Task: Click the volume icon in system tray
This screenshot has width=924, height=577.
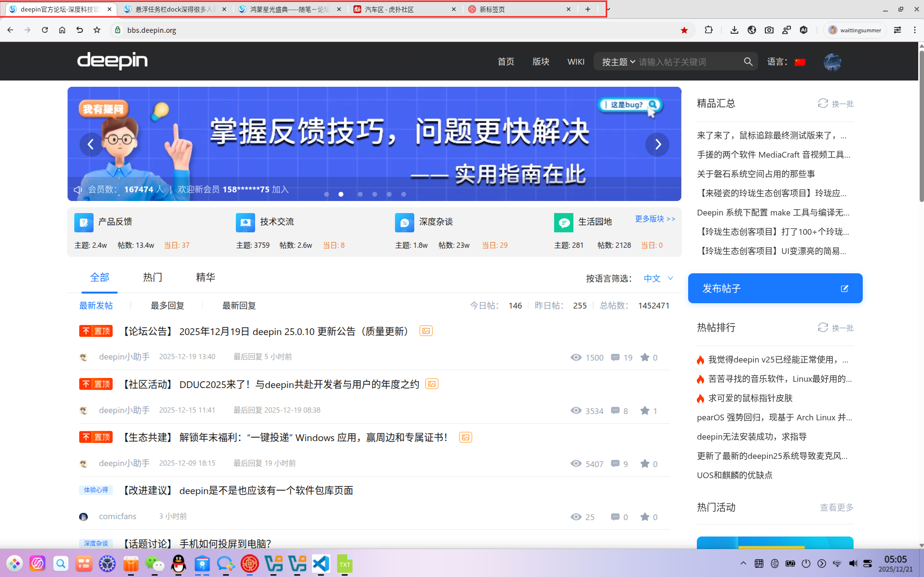Action: point(853,564)
